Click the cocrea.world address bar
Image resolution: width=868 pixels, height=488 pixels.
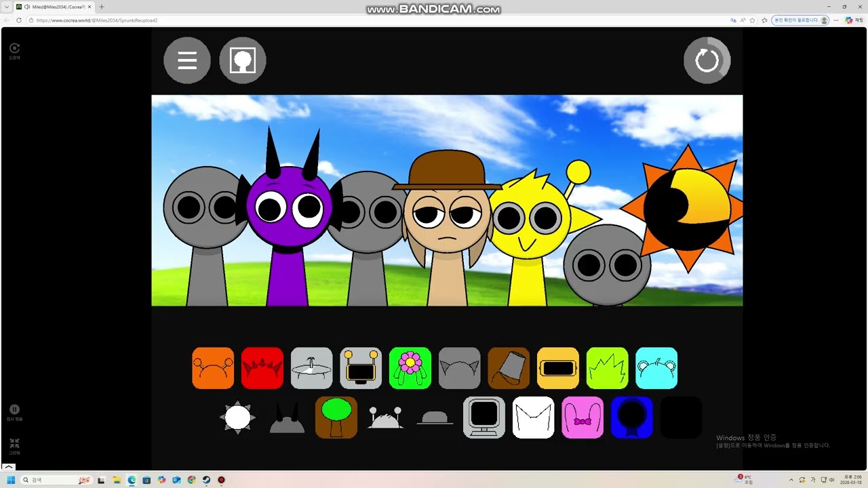[x=380, y=20]
